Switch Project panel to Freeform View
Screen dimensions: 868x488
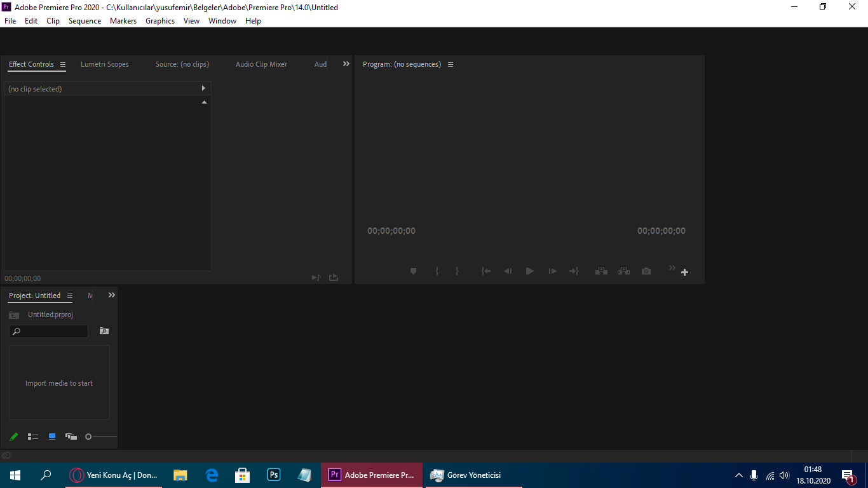coord(71,437)
